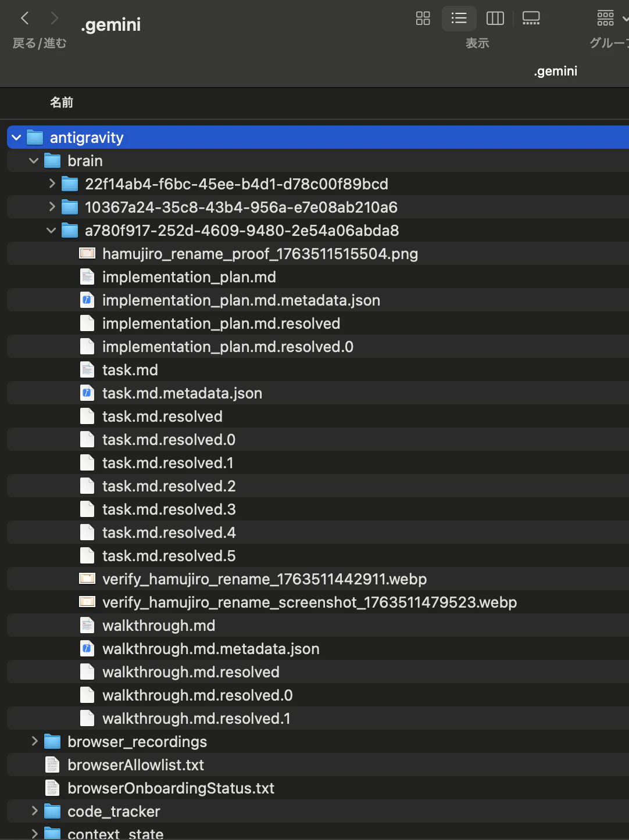Switch to gallery view
Viewport: 629px width, 840px height.
click(531, 19)
